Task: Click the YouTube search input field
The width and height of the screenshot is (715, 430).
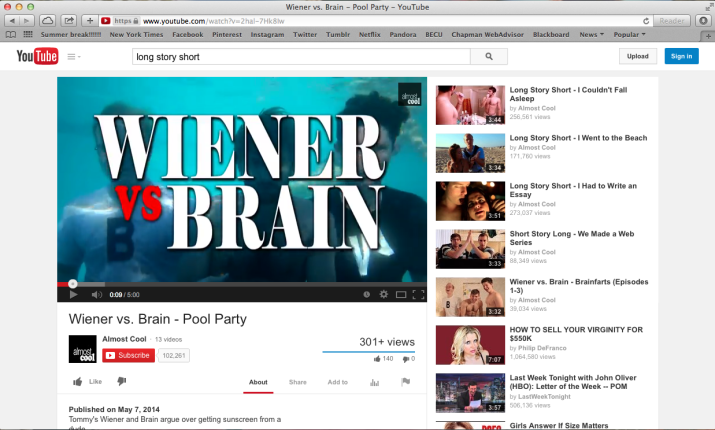Action: 301,57
